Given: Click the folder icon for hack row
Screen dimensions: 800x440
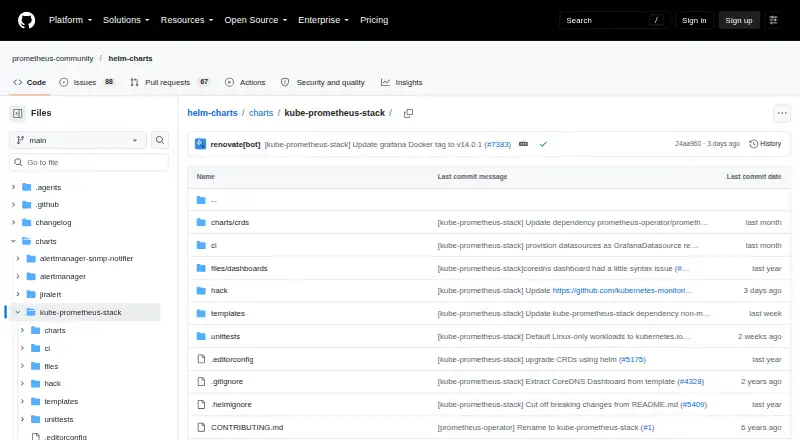Looking at the screenshot, I should 201,290.
